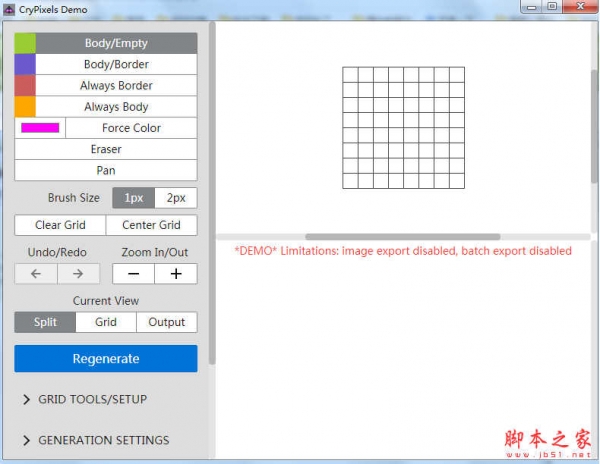Open the magenta Force Color swatch
The width and height of the screenshot is (600, 464).
click(40, 128)
